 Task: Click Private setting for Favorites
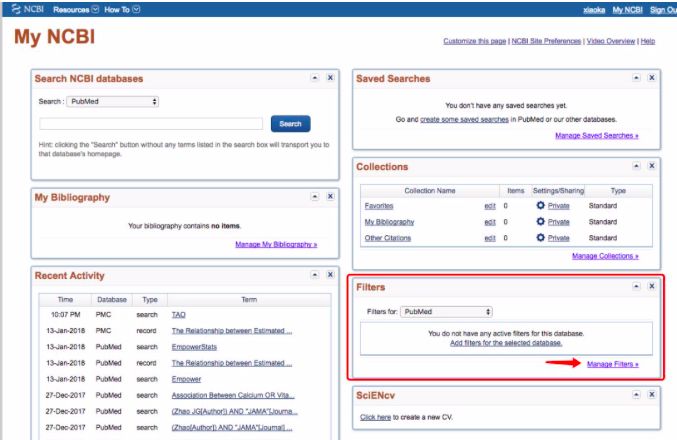pyautogui.click(x=559, y=206)
